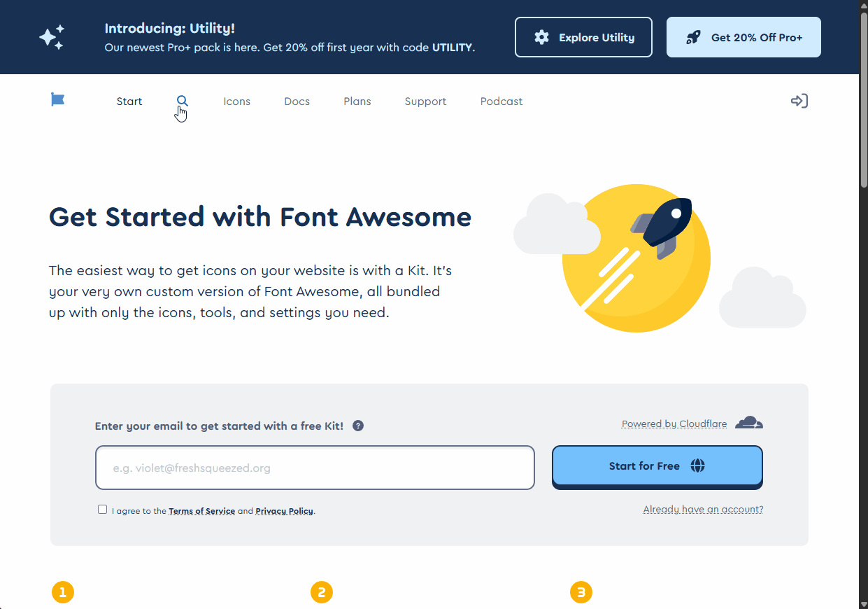The height and width of the screenshot is (609, 868).
Task: Click the step 1 number badge
Action: [63, 592]
